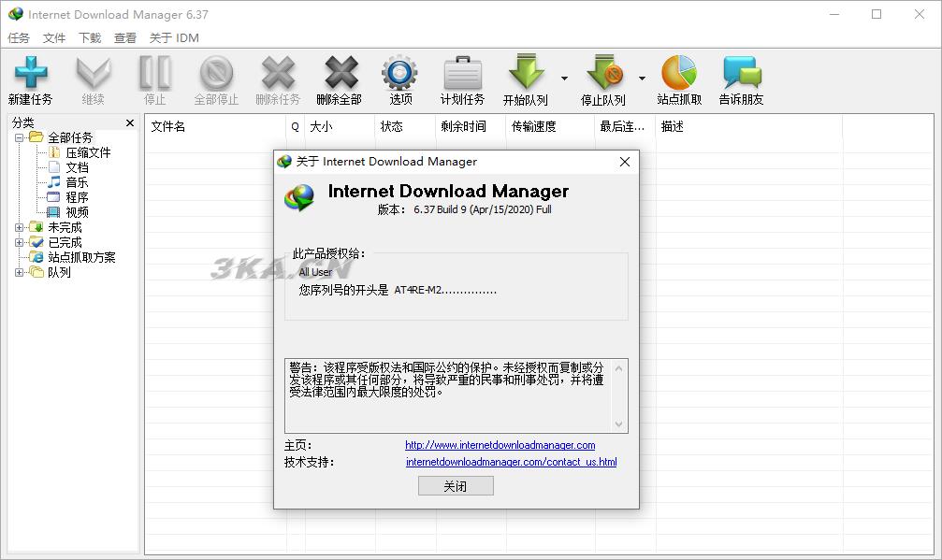Click the 删除任务 (delete task) icon

(278, 73)
